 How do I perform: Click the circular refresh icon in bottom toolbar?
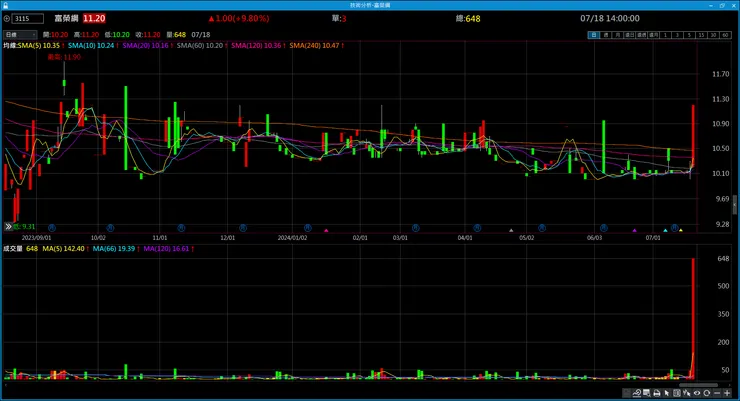click(x=706, y=393)
